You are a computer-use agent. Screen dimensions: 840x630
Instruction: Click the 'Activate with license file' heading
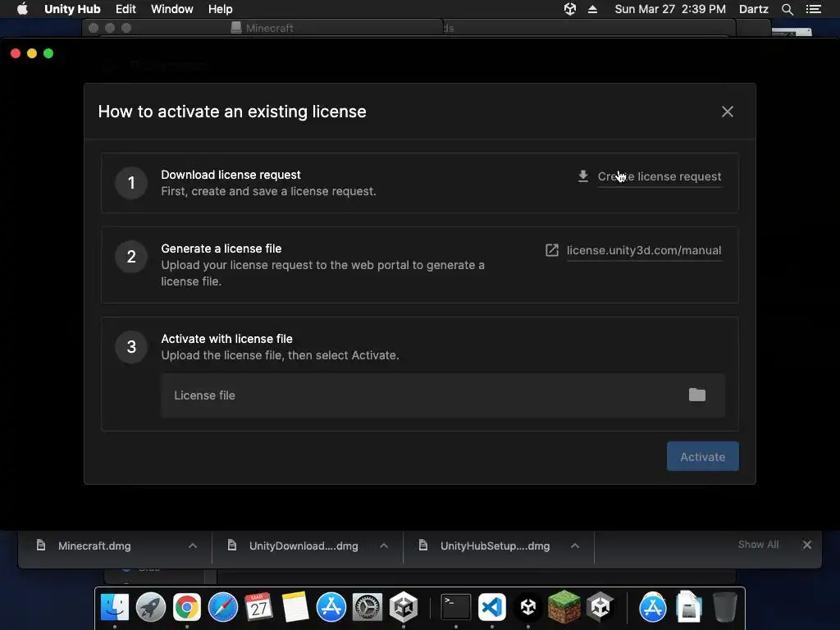pos(226,339)
